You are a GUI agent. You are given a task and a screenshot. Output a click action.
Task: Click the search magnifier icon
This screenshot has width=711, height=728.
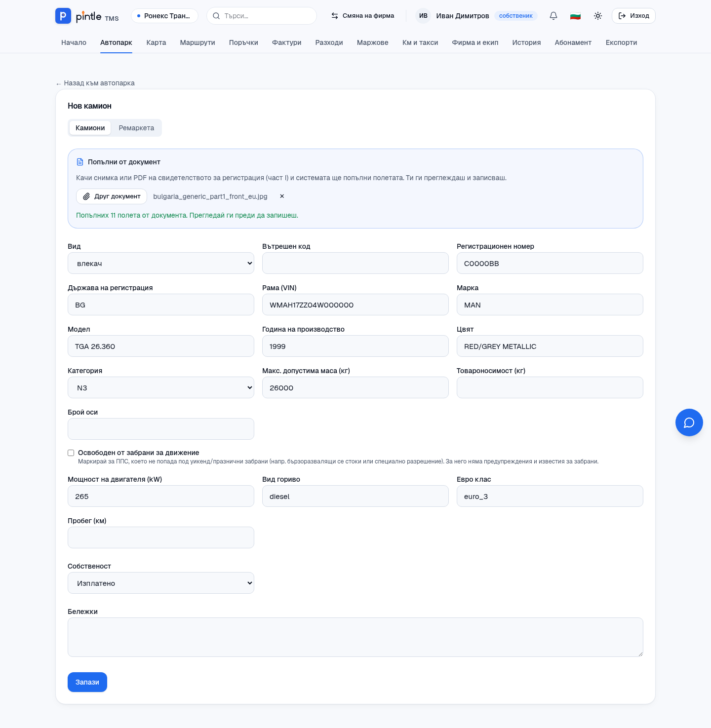[216, 16]
